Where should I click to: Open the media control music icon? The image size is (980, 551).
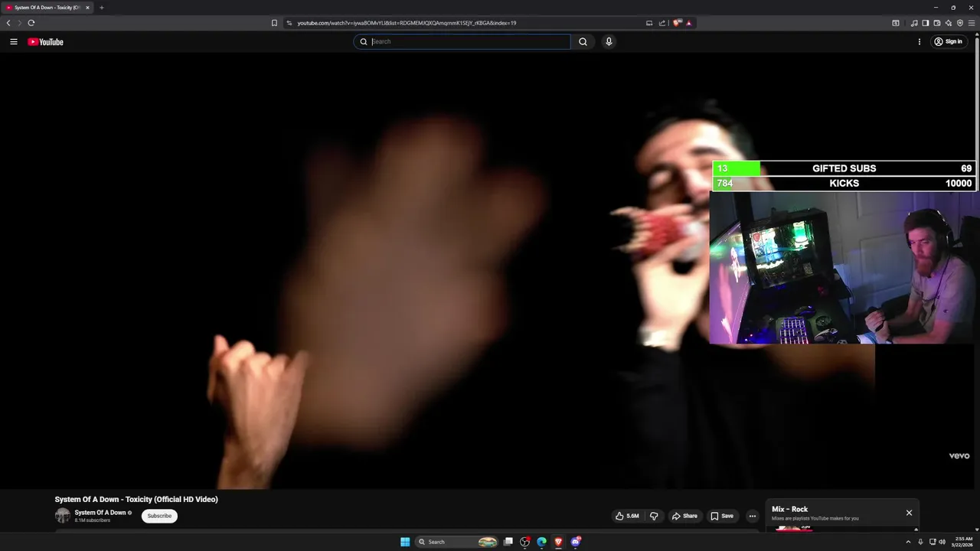coord(913,23)
